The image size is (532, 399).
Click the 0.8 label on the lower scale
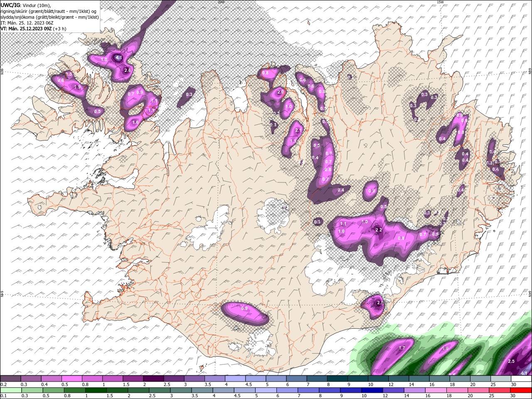point(67,396)
